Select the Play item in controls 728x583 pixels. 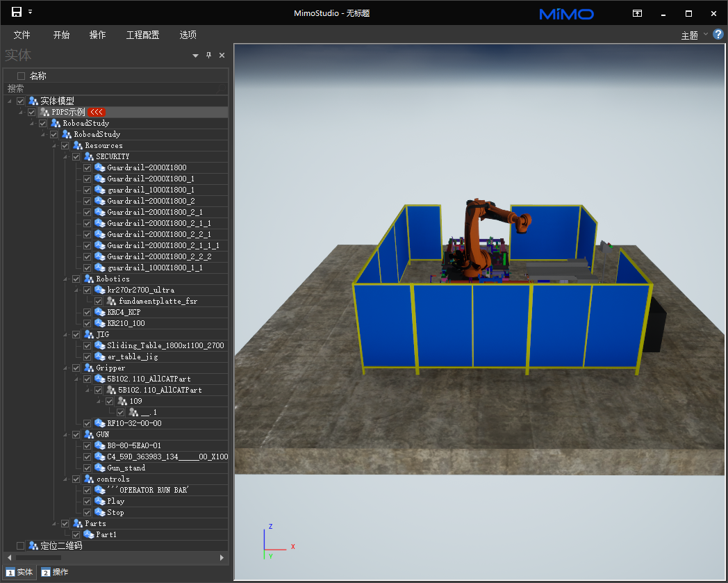click(x=115, y=501)
